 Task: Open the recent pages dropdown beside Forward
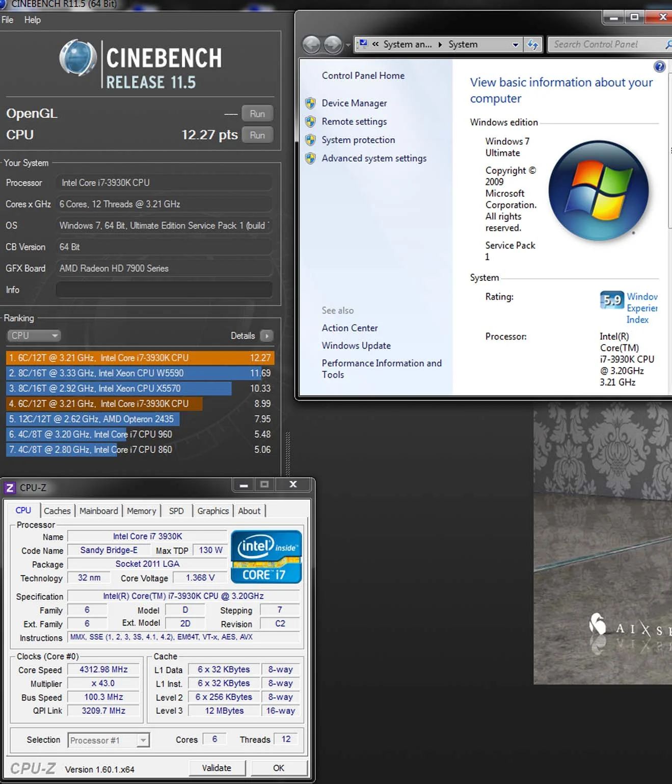coord(348,45)
